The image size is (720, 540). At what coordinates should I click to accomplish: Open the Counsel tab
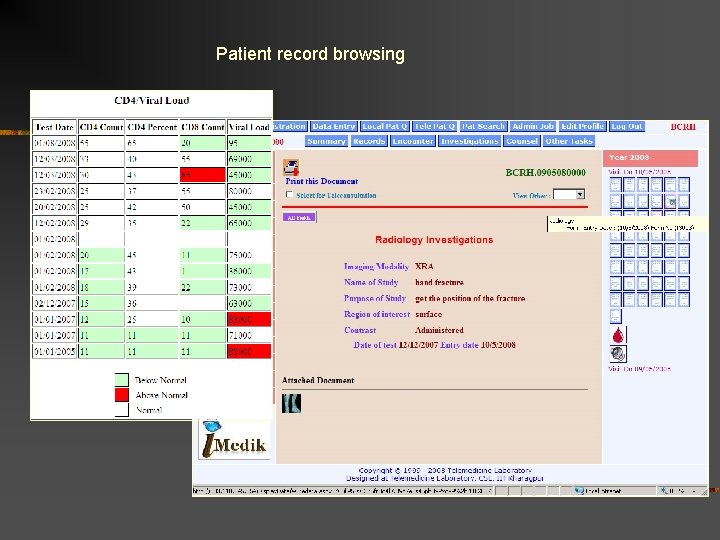coord(522,141)
